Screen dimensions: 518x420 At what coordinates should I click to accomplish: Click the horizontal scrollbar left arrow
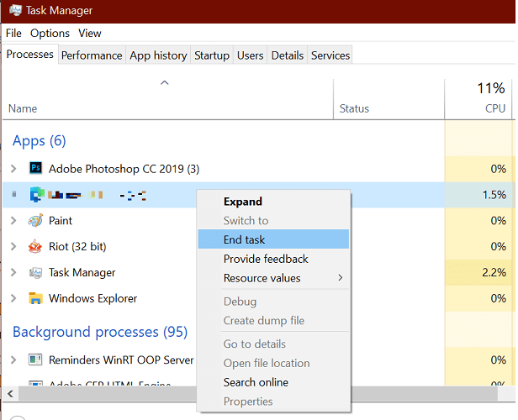point(11,394)
